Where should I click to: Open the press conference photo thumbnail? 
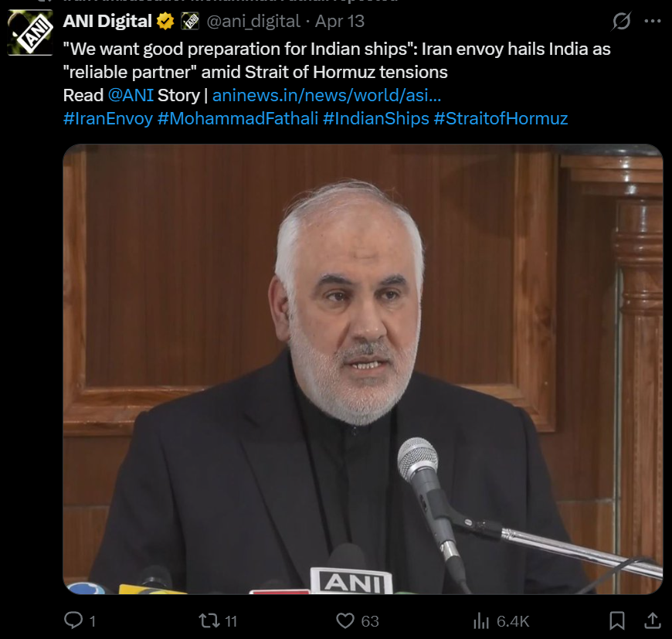coord(362,369)
